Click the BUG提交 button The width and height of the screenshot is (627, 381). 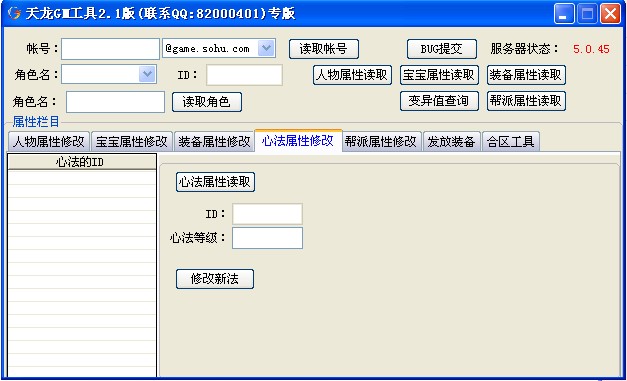point(441,49)
